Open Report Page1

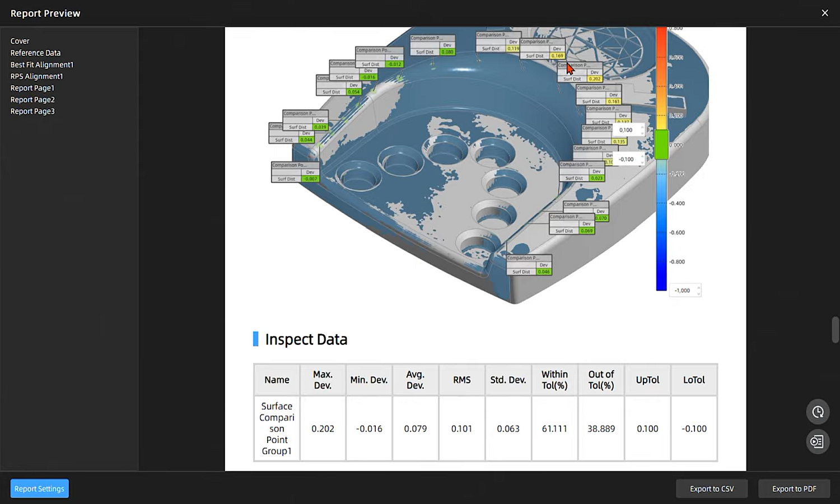[x=32, y=88]
